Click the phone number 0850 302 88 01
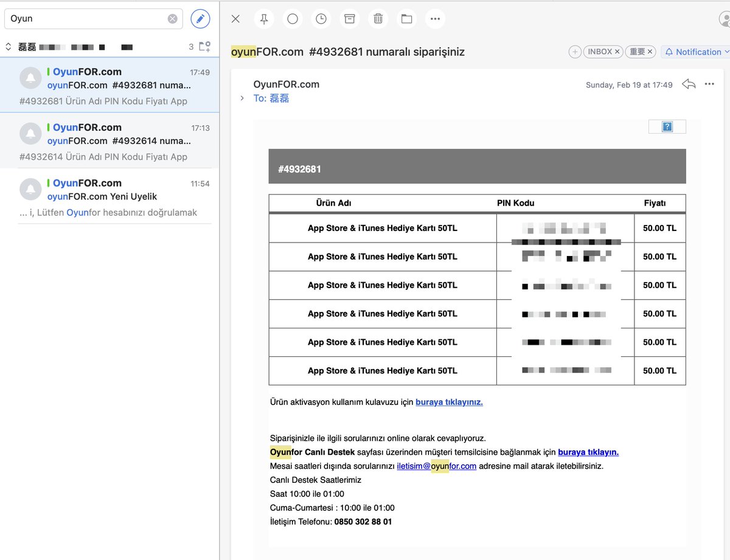 363,522
